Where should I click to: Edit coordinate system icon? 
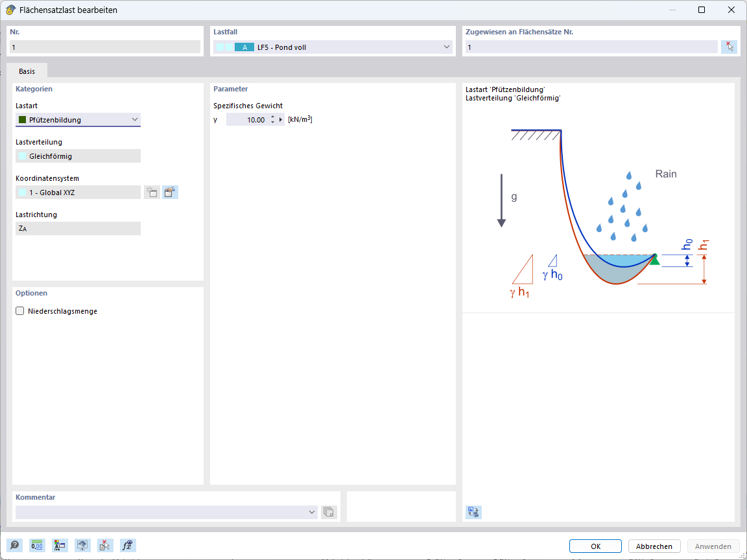click(x=170, y=192)
